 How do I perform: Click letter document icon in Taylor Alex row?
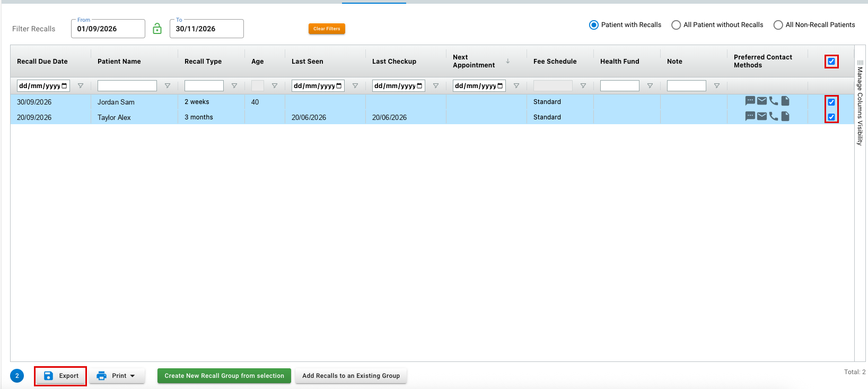[x=785, y=116]
